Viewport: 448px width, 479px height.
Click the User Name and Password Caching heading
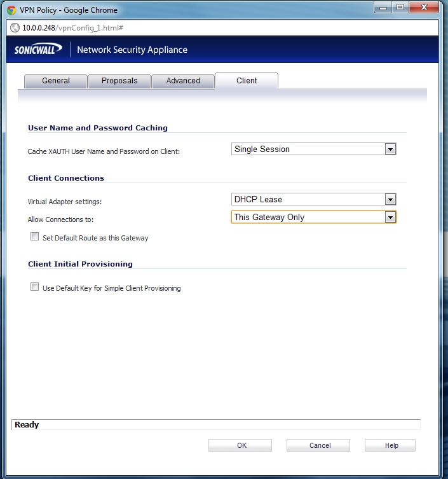click(98, 128)
